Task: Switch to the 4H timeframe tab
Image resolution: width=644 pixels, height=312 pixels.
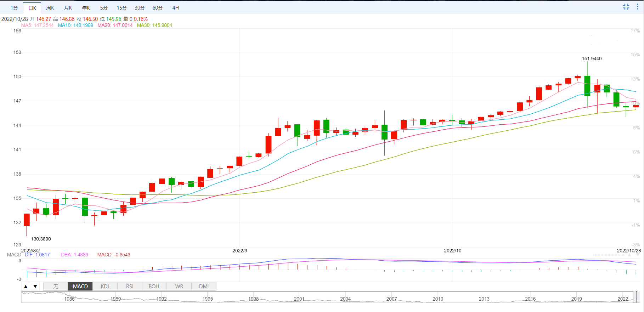Action: click(175, 8)
